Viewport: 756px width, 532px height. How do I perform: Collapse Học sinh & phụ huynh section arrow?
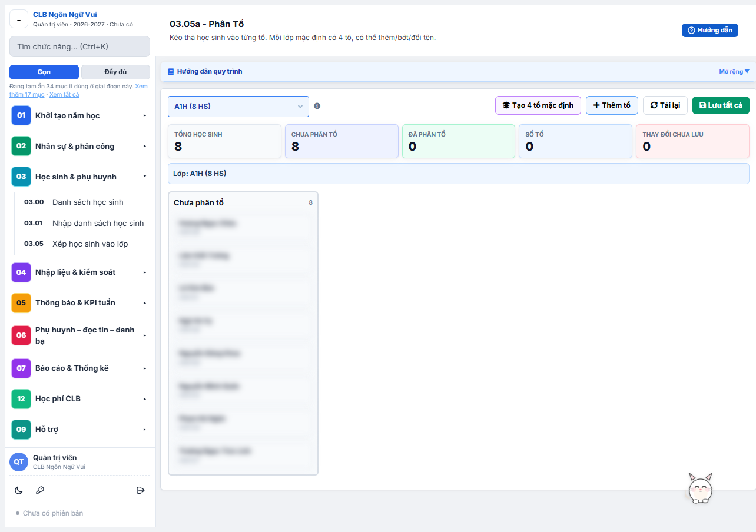pyautogui.click(x=145, y=177)
